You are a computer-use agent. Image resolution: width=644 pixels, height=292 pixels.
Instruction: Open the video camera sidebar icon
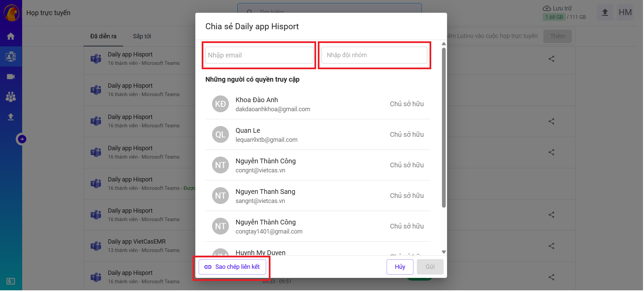(11, 77)
